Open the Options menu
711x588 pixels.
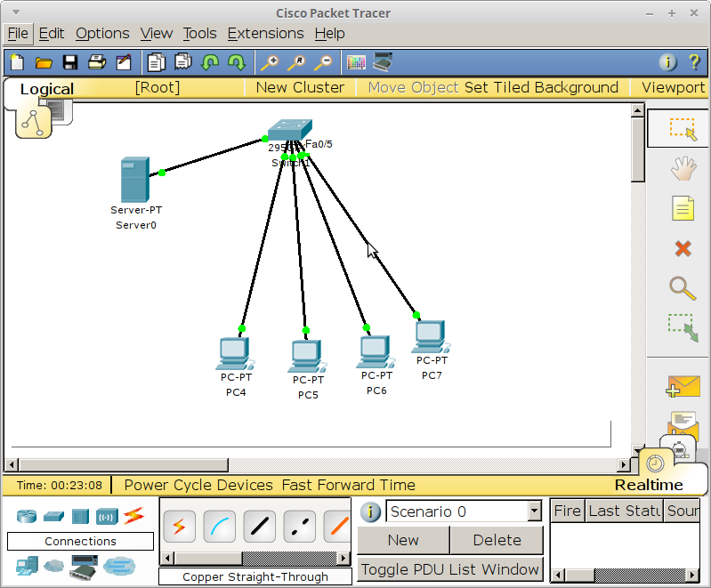[x=102, y=34]
